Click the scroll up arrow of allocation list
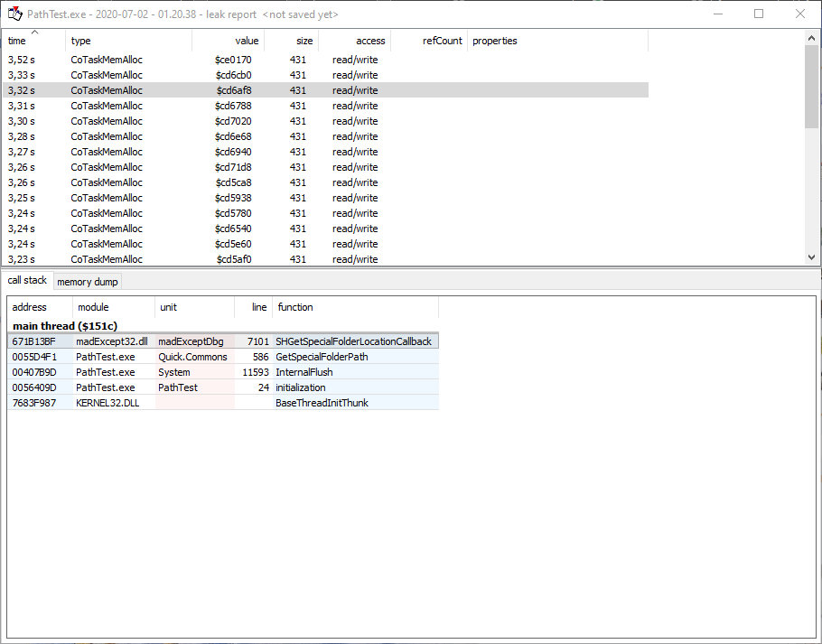The width and height of the screenshot is (822, 644). click(x=811, y=38)
